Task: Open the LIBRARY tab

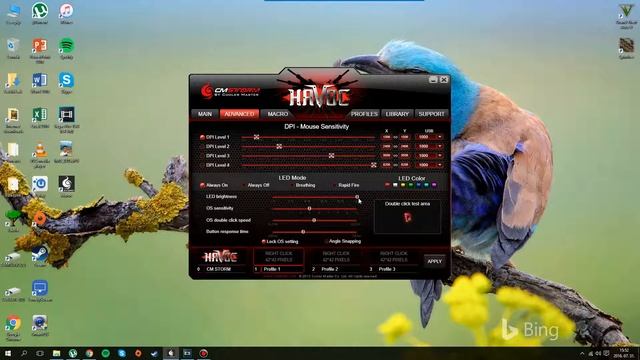Action: coord(397,114)
